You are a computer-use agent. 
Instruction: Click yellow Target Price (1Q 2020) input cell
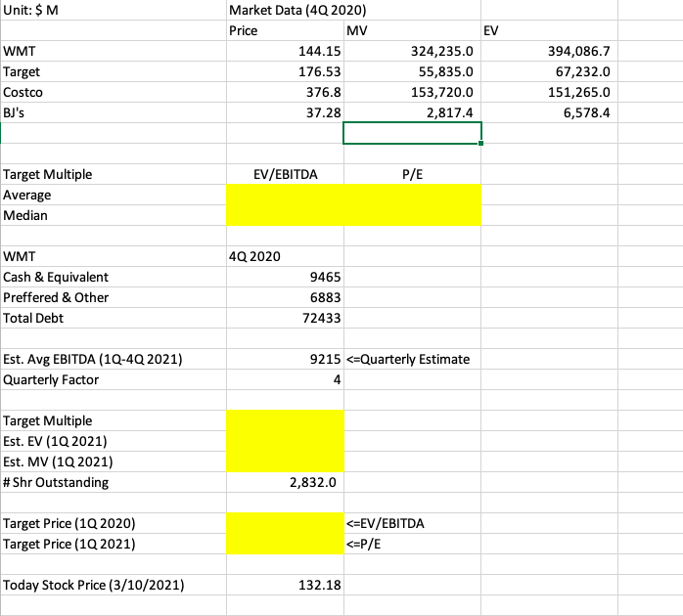tap(285, 523)
